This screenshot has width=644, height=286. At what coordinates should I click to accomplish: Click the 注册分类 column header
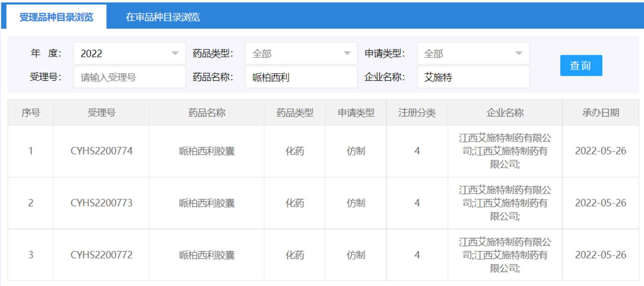tap(417, 113)
